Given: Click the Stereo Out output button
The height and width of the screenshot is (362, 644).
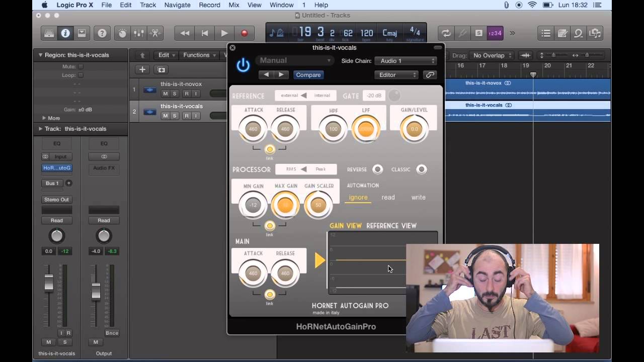Looking at the screenshot, I should click(56, 200).
